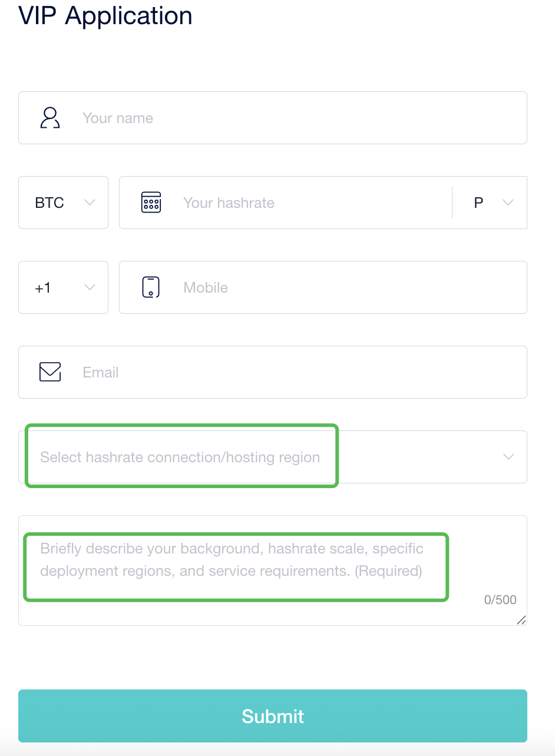This screenshot has height=756, width=555.
Task: Open the BTC coin selector
Action: click(63, 203)
